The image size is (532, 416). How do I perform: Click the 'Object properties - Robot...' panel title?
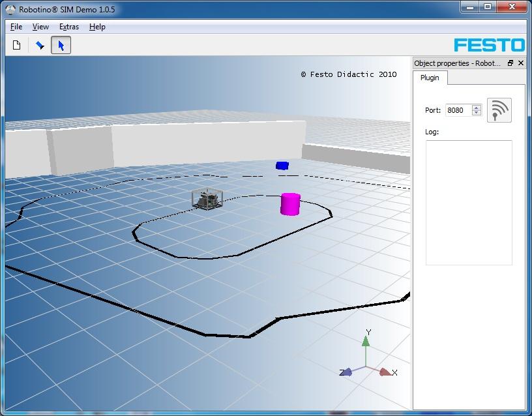458,63
